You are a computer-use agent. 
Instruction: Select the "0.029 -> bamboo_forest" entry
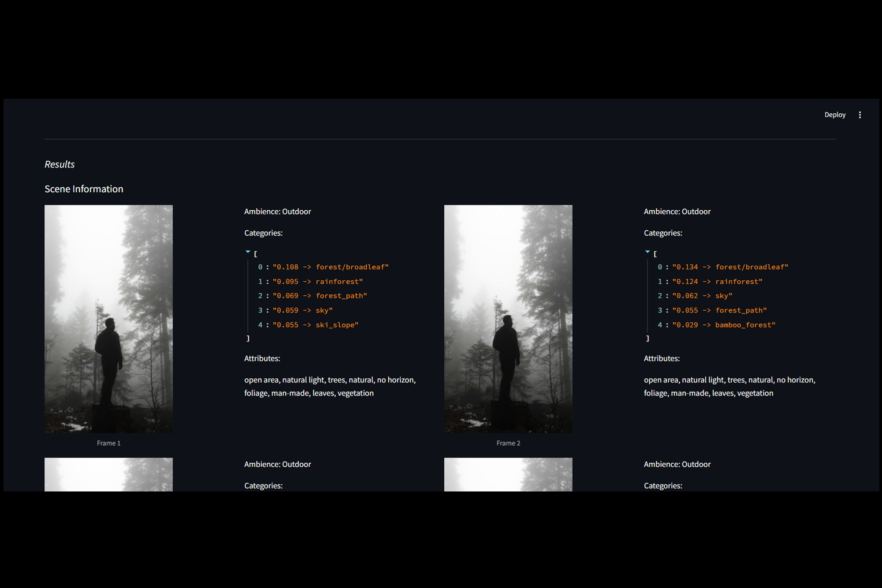tap(723, 325)
